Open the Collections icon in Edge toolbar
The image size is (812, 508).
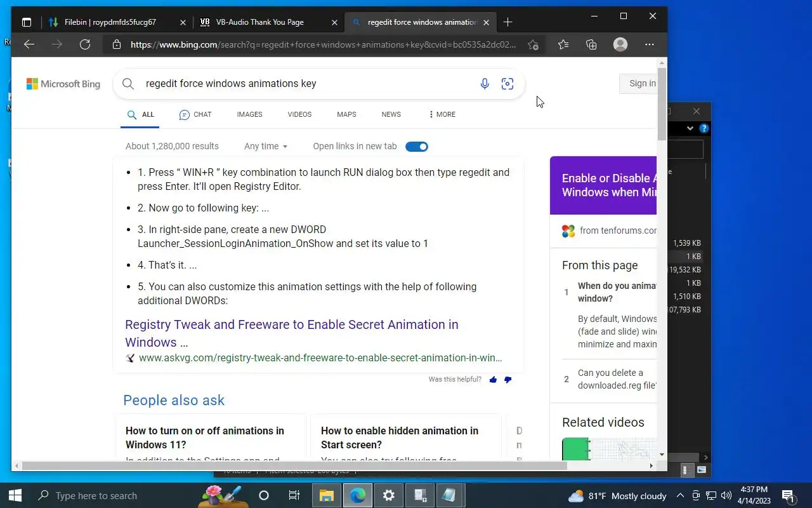[591, 44]
